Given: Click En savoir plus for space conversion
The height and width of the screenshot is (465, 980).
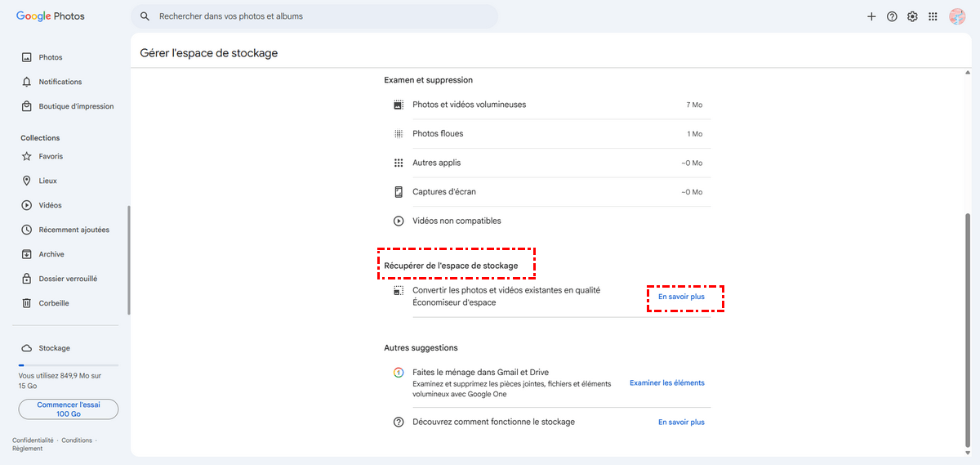Looking at the screenshot, I should (681, 297).
